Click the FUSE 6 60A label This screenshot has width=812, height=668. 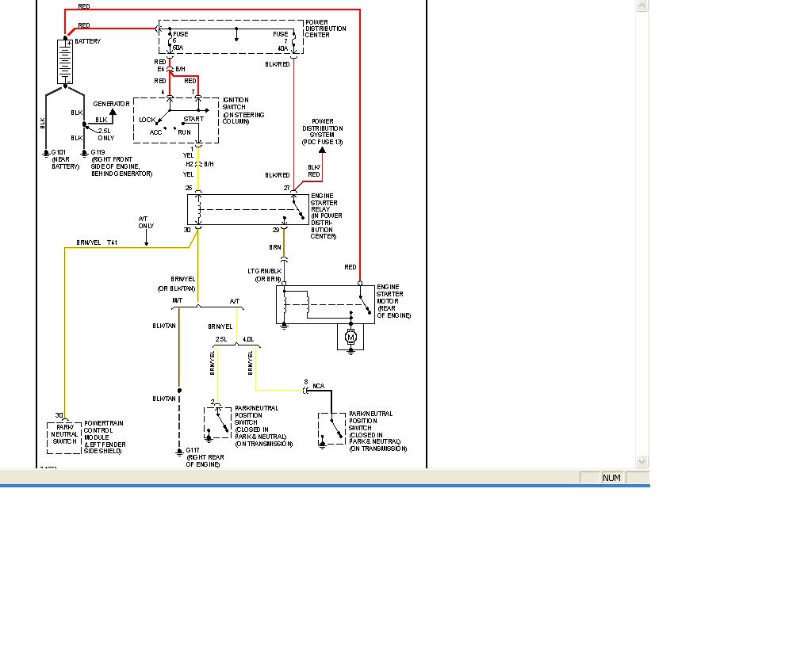click(180, 41)
